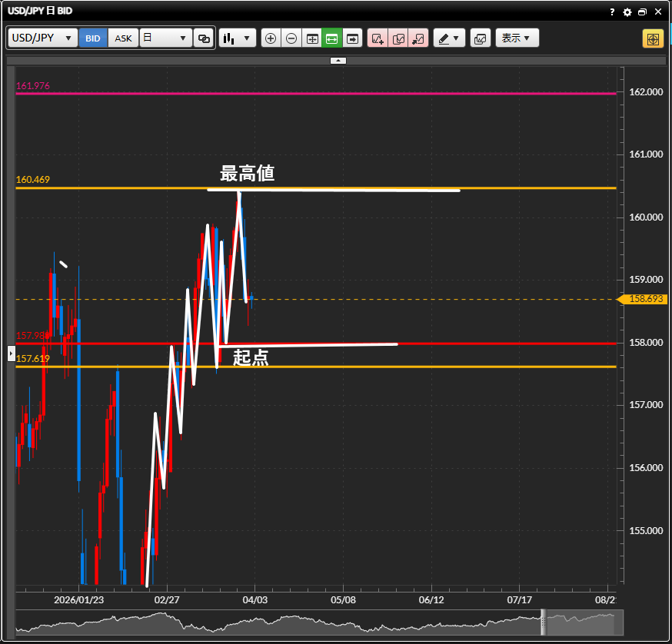This screenshot has width=672, height=644.
Task: Switch price display to BID
Action: pos(93,38)
